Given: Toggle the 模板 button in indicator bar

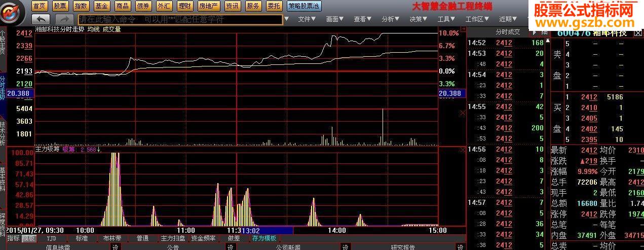Looking at the screenshot, I should pos(29,238).
